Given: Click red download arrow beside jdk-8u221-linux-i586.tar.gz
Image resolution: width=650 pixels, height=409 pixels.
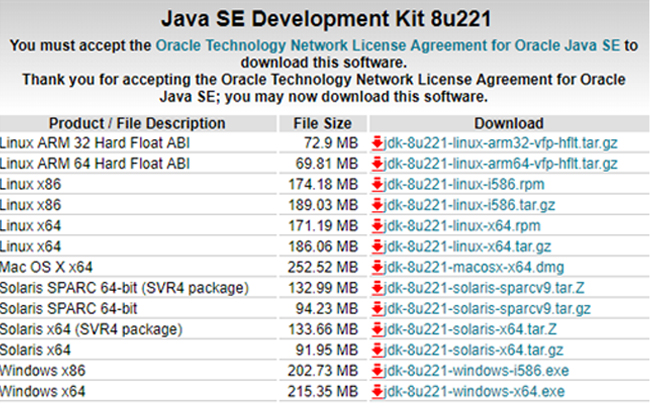Looking at the screenshot, I should (377, 205).
